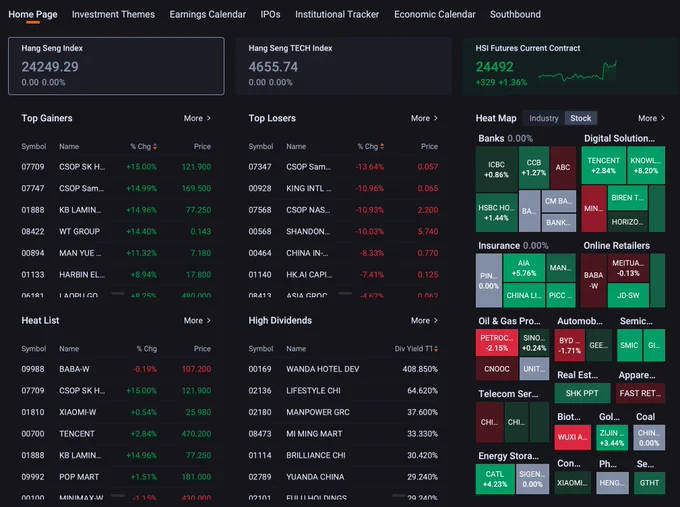Select MANPOWER GRC dividend row
Image resolution: width=680 pixels, height=507 pixels.
coord(343,412)
